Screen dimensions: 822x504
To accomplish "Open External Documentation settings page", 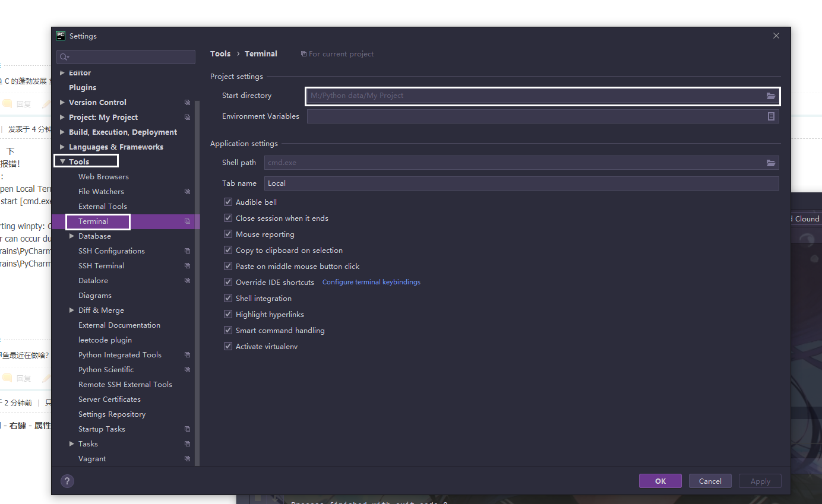I will [x=119, y=325].
